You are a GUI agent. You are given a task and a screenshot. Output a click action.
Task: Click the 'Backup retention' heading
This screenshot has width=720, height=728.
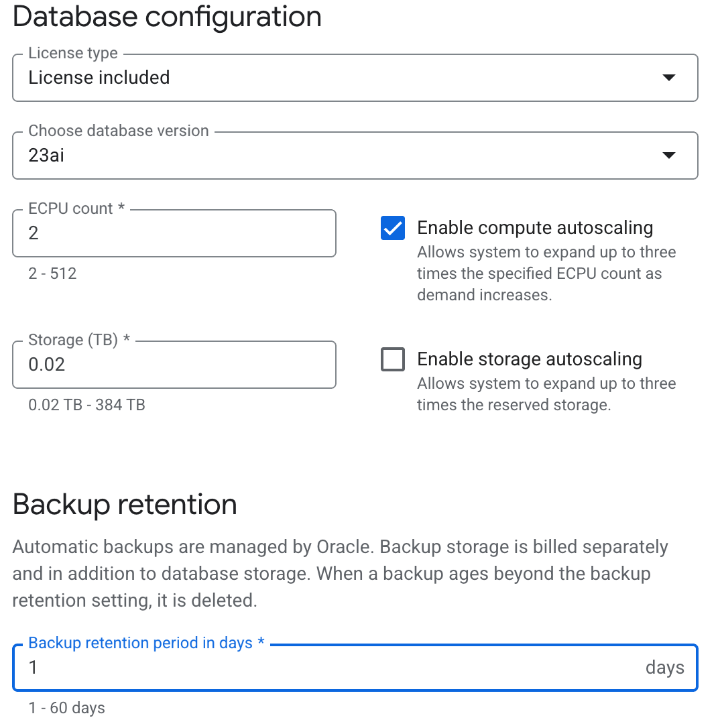click(124, 505)
